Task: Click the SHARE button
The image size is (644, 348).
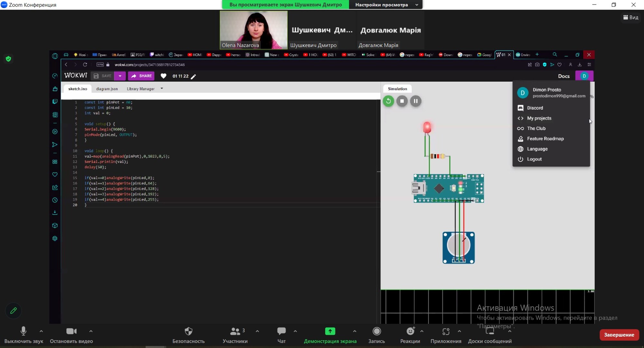Action: [x=141, y=76]
